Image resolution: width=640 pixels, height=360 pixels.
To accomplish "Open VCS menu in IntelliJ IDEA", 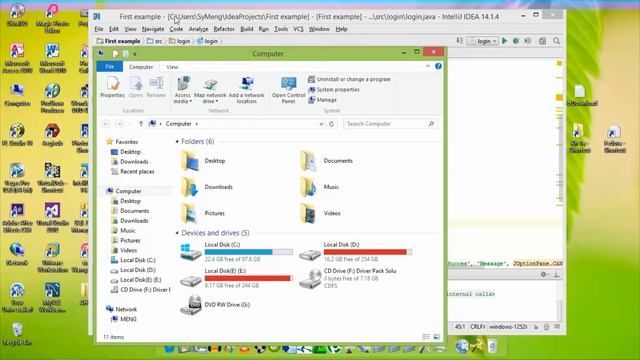I will pos(298,29).
